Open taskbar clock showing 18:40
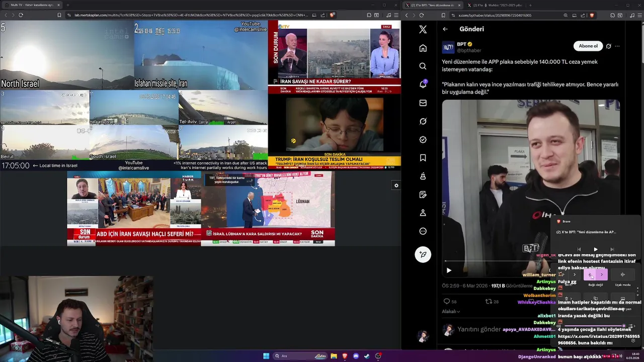The height and width of the screenshot is (362, 644). 632,356
